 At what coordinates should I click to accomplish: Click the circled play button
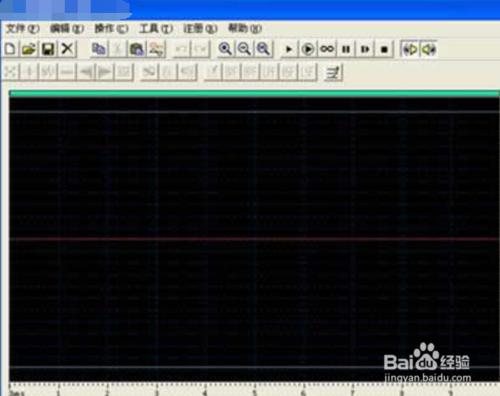(308, 49)
